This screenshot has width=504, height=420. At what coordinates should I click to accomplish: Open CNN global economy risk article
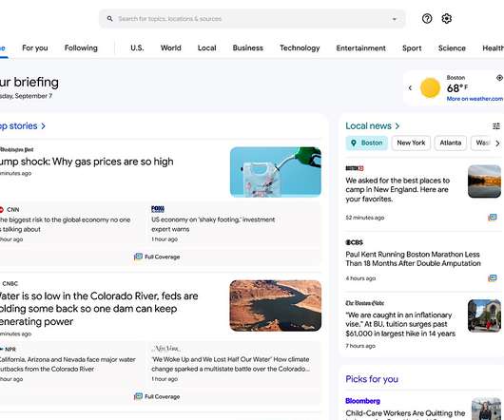pos(66,224)
